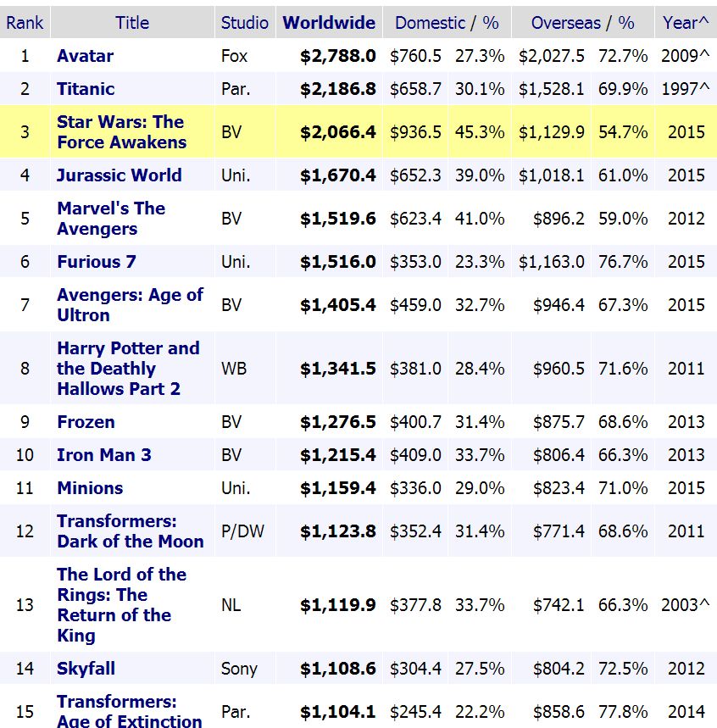Open Marvel's The Avengers link
Screen dimensions: 717x728
point(111,218)
